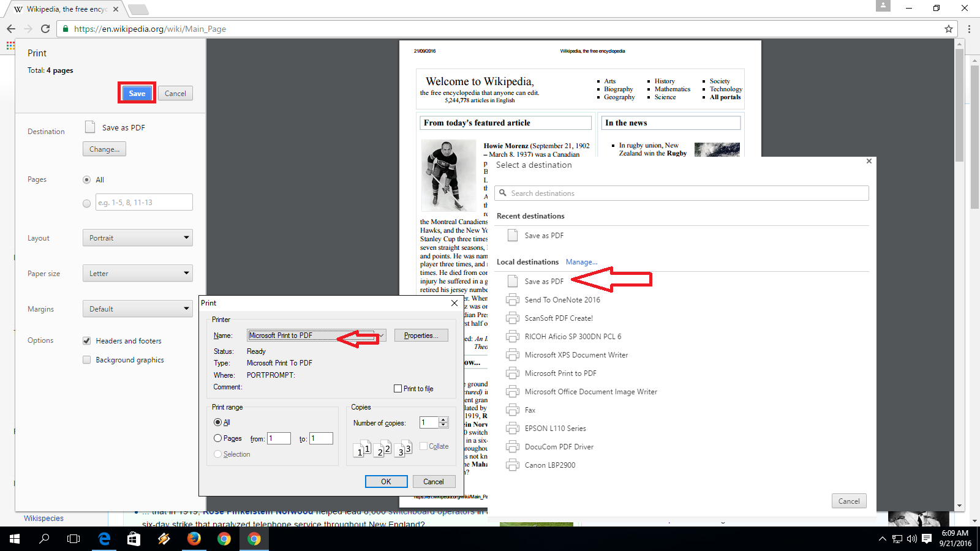The image size is (980, 551).
Task: Select All pages radio in Chrome print panel
Action: [86, 180]
